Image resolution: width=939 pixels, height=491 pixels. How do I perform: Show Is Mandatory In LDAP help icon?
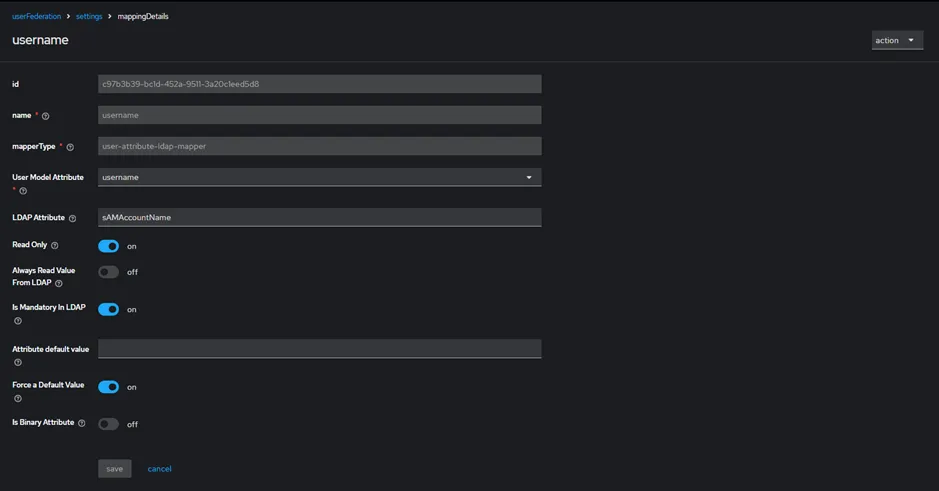[x=18, y=321]
